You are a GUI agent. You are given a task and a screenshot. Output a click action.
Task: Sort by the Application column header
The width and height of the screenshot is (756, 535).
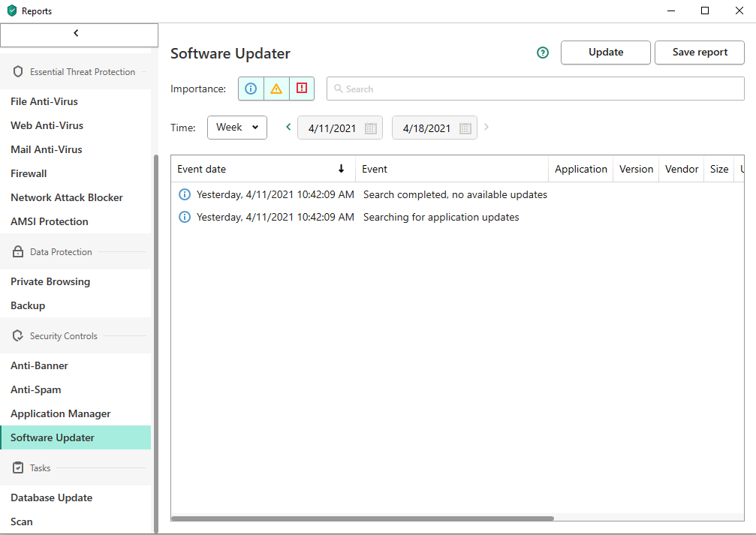click(580, 169)
